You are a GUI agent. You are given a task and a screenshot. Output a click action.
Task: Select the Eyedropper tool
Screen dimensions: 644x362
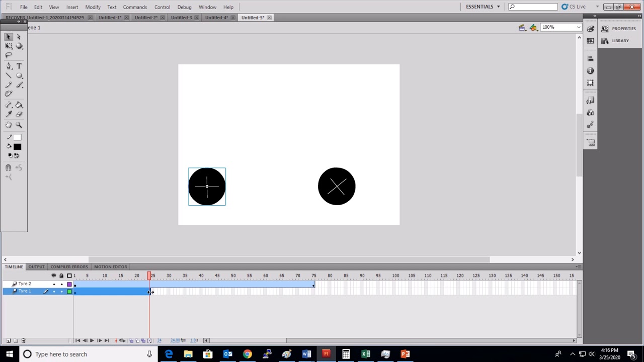(x=9, y=114)
